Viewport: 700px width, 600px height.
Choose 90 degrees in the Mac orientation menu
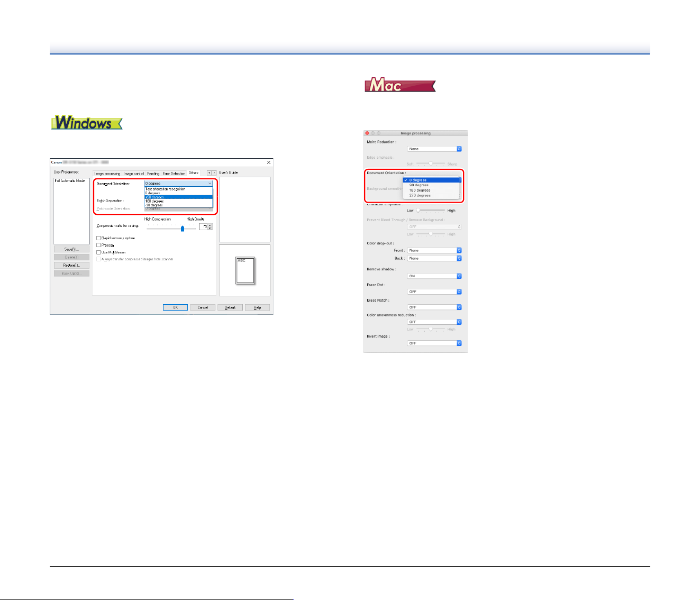pyautogui.click(x=431, y=185)
